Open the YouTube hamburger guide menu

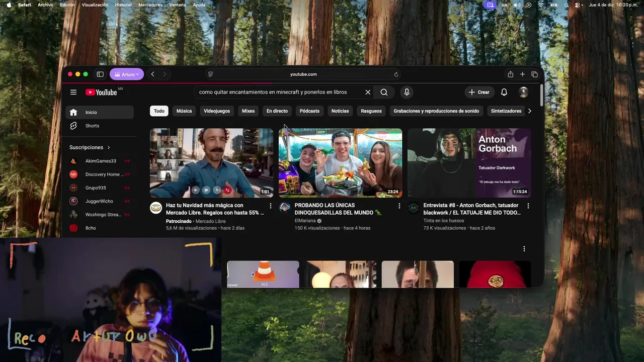73,92
